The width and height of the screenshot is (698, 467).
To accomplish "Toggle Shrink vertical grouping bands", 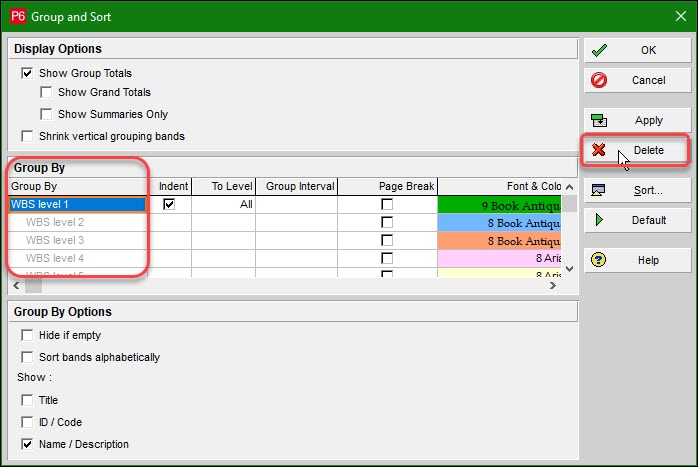I will coord(27,136).
